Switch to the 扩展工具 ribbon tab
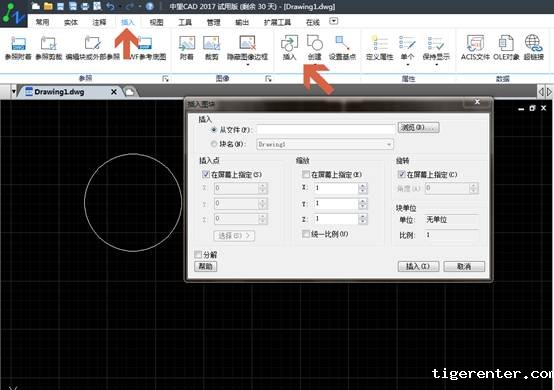554x390 pixels. coord(277,22)
